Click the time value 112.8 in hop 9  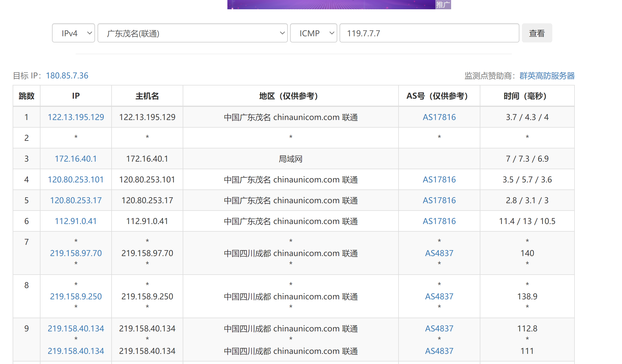[527, 328]
